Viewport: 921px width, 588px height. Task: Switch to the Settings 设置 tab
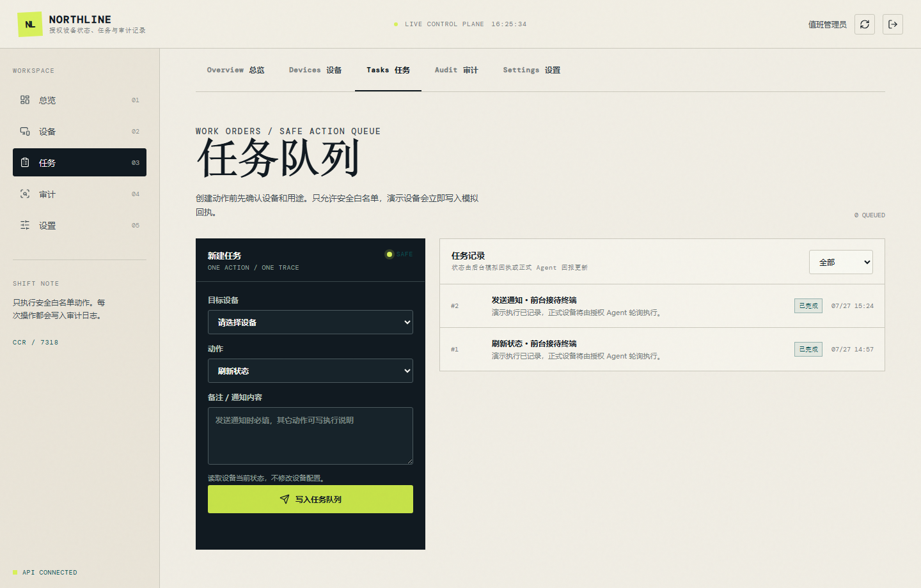[531, 70]
